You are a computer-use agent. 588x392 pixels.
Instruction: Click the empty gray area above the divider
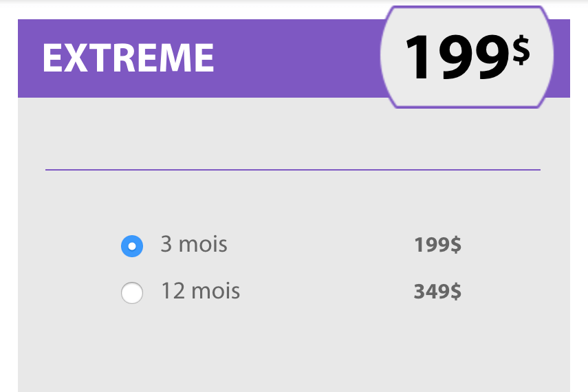click(206, 133)
